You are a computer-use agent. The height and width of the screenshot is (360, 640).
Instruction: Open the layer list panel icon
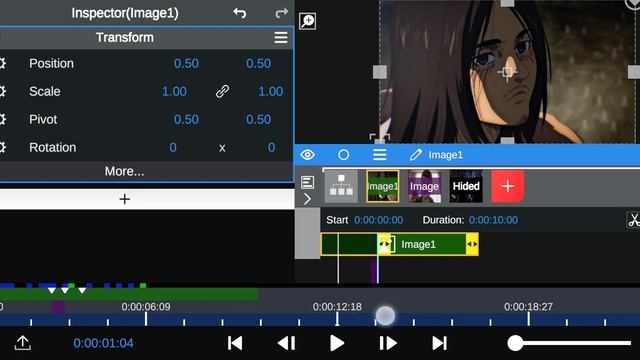[307, 182]
